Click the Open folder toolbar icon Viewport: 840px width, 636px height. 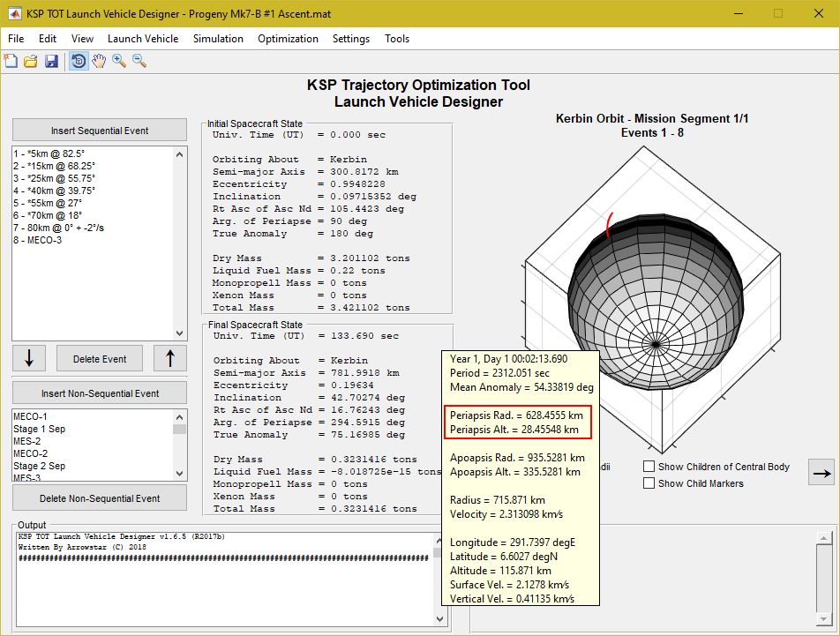(x=31, y=61)
